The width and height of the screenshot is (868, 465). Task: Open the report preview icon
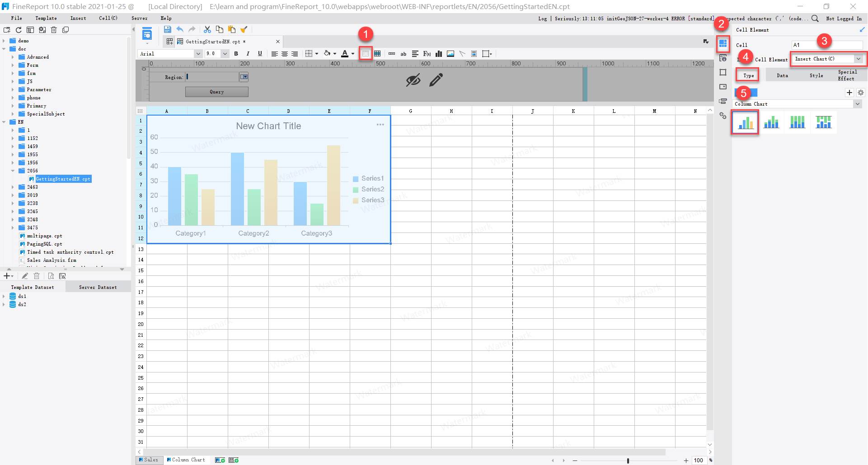[147, 34]
